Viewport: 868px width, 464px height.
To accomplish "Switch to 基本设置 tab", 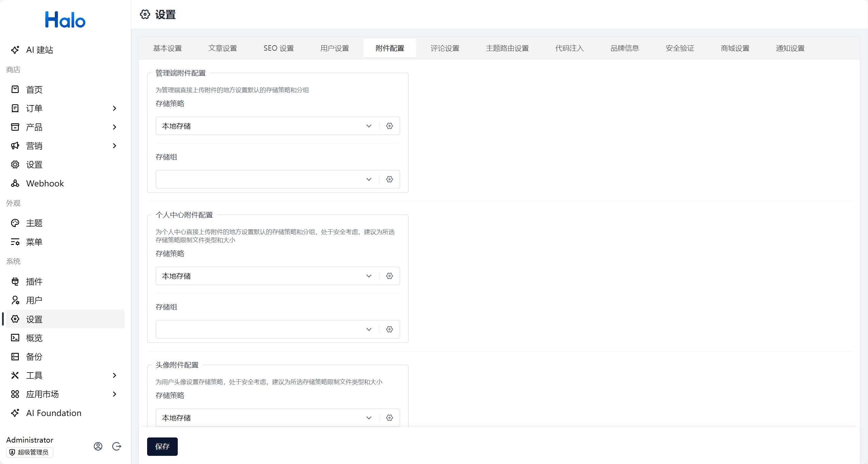I will 168,48.
